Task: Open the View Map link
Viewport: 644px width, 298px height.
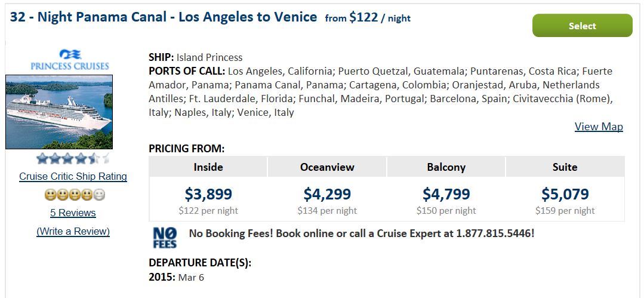Action: pyautogui.click(x=599, y=127)
